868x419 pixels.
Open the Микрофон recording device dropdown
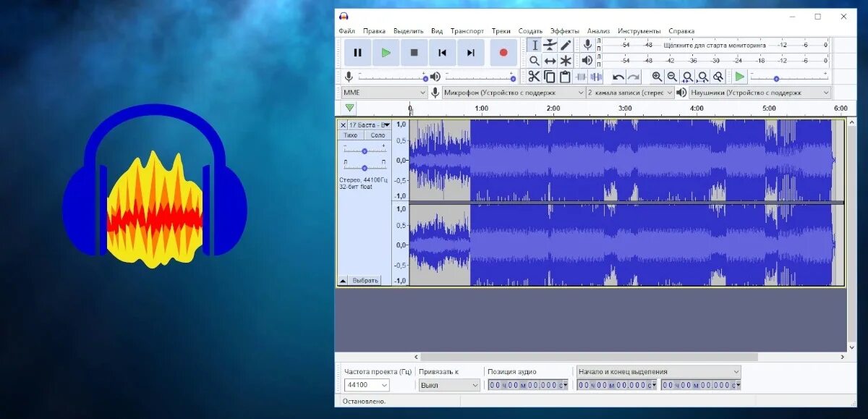(514, 93)
